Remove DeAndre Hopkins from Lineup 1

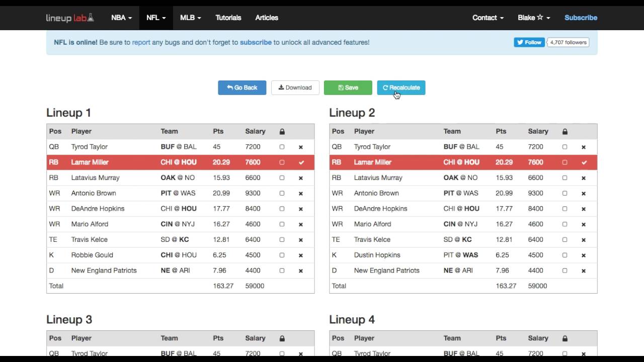pyautogui.click(x=301, y=209)
